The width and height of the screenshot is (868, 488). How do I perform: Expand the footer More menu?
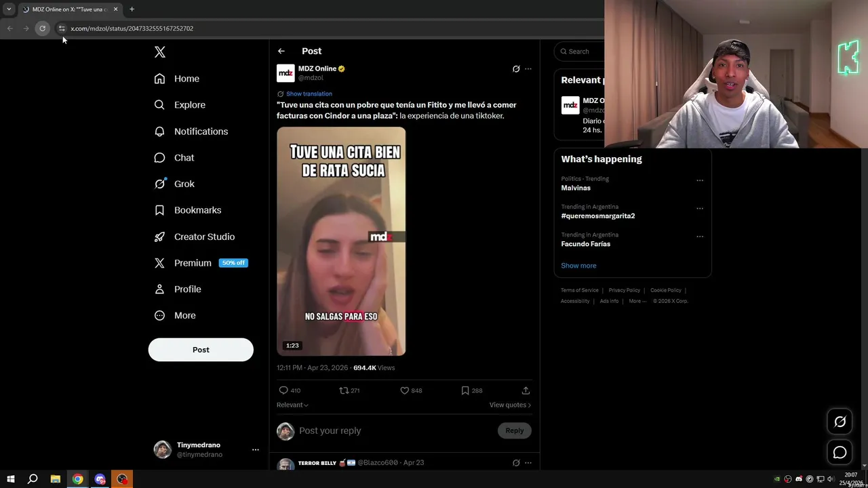coord(637,301)
